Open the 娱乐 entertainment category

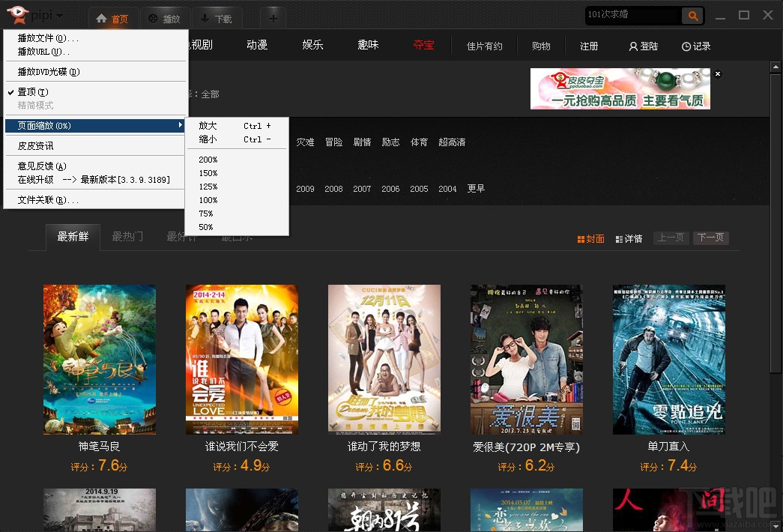pyautogui.click(x=312, y=45)
